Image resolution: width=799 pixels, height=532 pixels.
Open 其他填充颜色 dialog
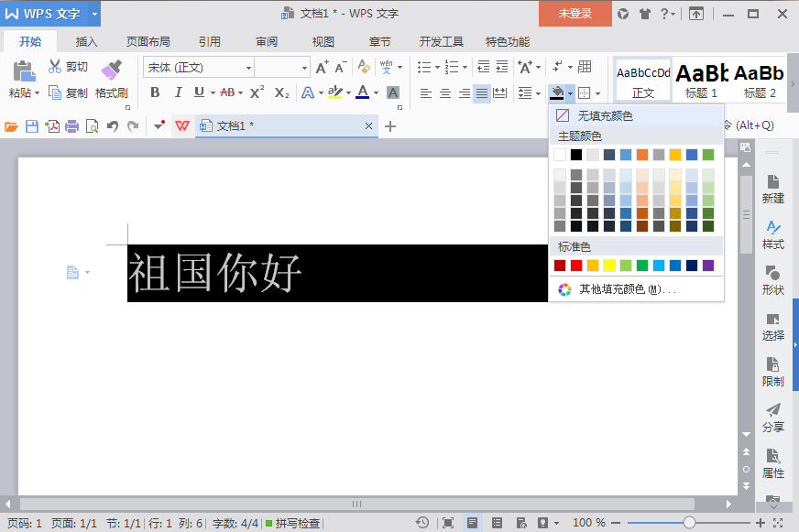click(637, 289)
